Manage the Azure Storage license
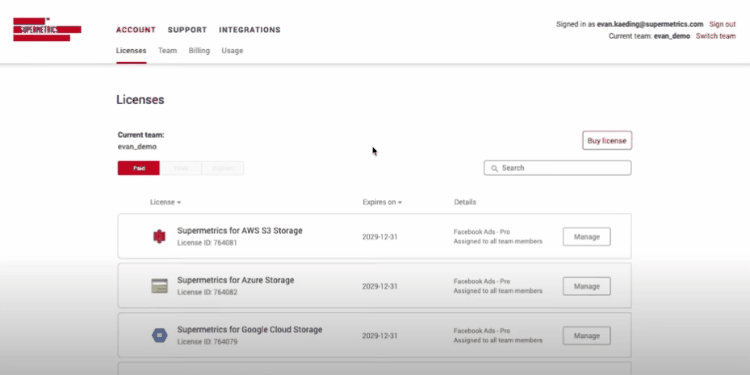This screenshot has height=375, width=750. pos(587,286)
